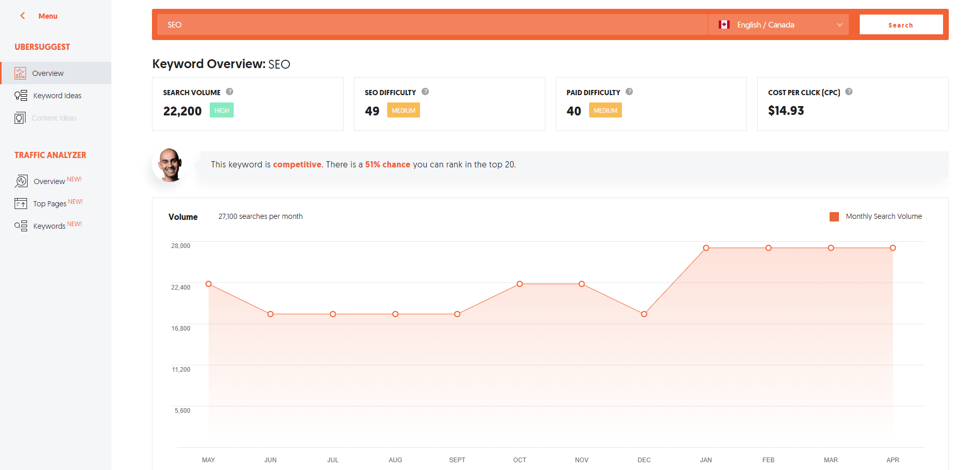Expand the English / Canada language dropdown

[779, 24]
